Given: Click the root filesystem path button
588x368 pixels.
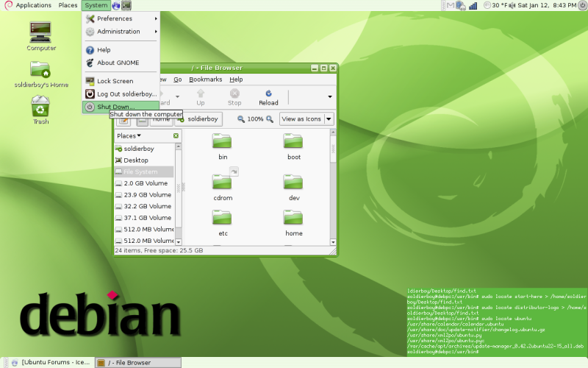Looking at the screenshot, I should (x=142, y=121).
